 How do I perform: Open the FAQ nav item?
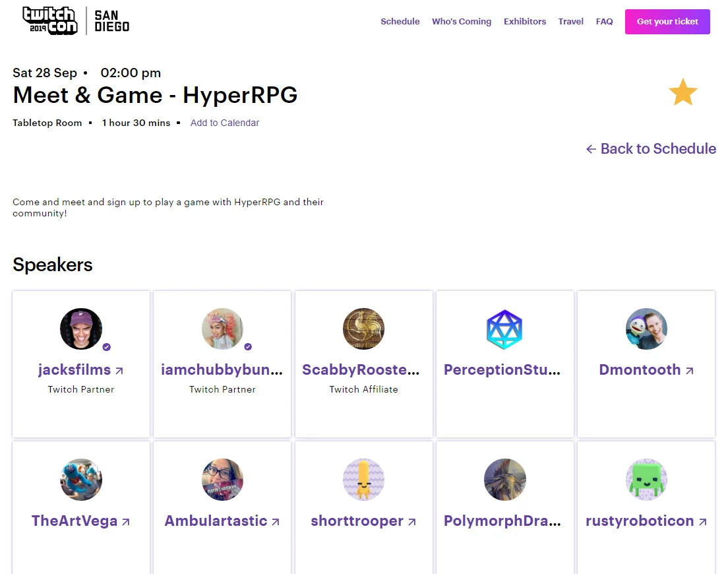click(604, 21)
